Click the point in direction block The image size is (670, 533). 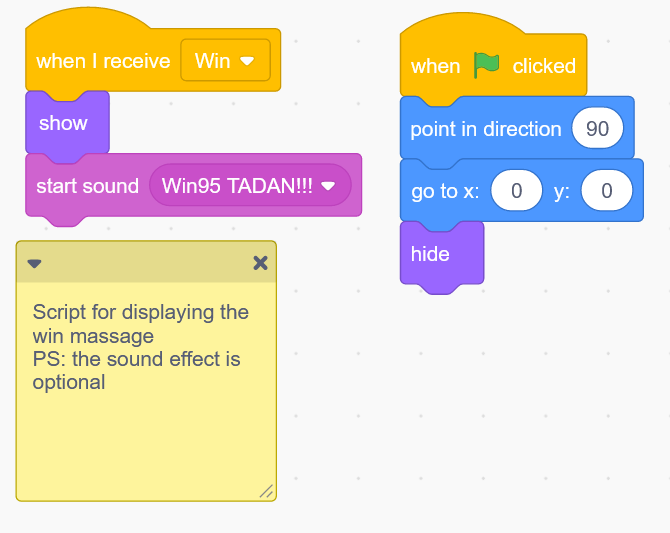point(517,128)
